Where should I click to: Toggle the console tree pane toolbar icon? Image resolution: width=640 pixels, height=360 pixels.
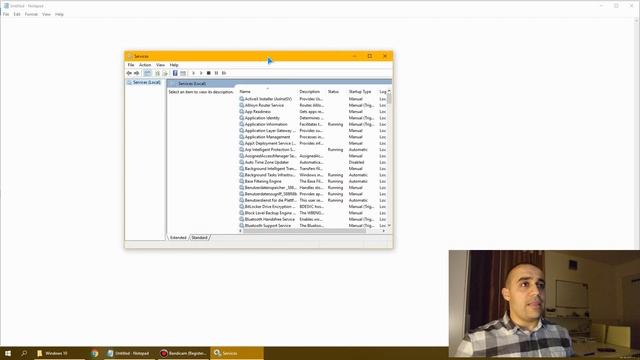click(147, 73)
